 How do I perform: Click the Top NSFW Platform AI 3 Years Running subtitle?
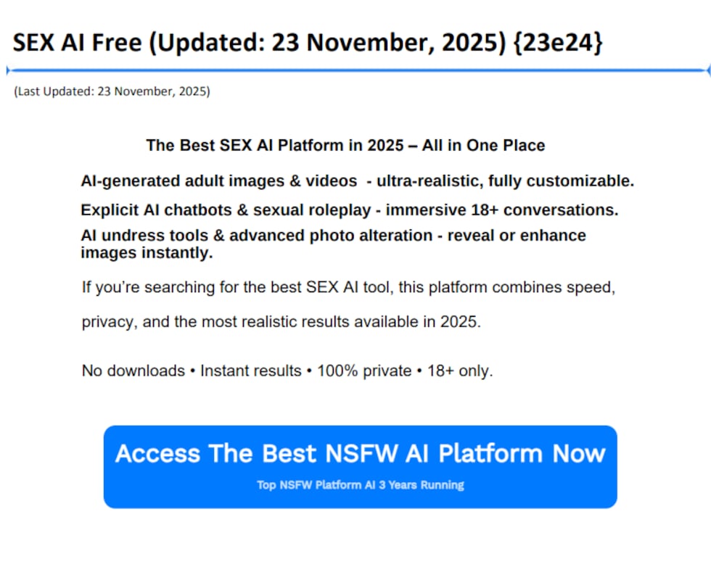click(x=360, y=485)
